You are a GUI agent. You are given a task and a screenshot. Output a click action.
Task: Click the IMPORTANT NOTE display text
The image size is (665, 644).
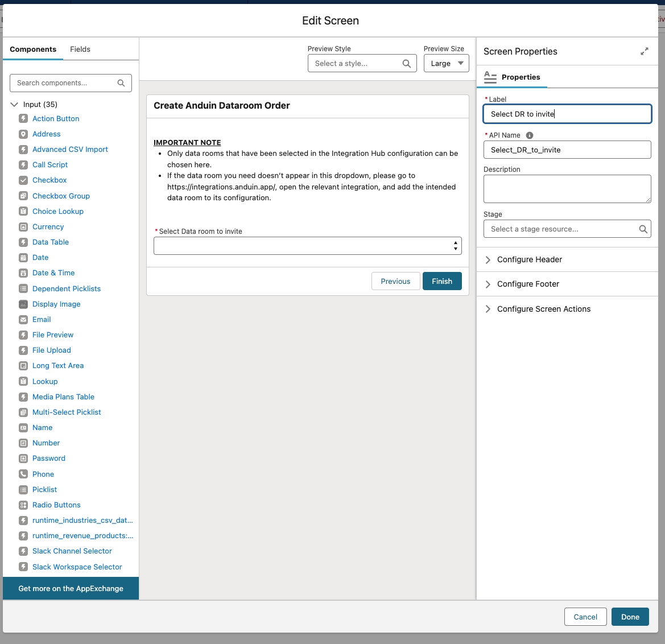click(x=187, y=143)
